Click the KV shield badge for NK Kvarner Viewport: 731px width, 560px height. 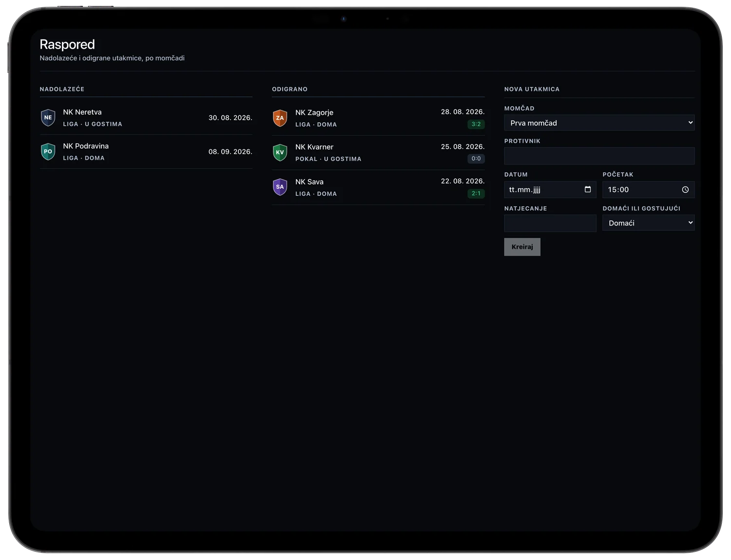point(280,152)
